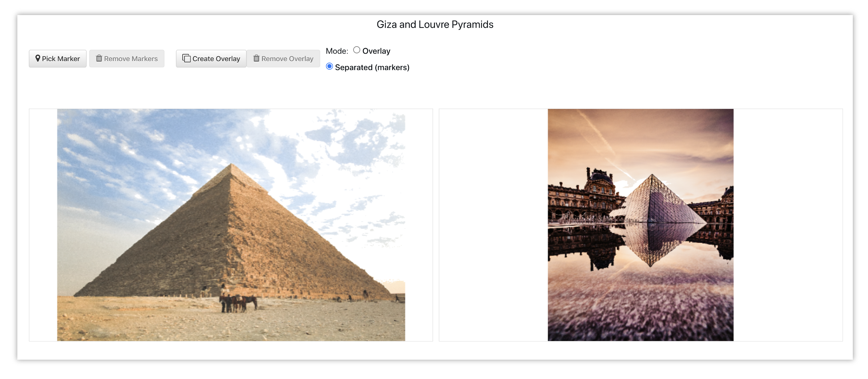Viewport: 868px width, 379px height.
Task: Click the Create Overlay button
Action: pos(211,59)
